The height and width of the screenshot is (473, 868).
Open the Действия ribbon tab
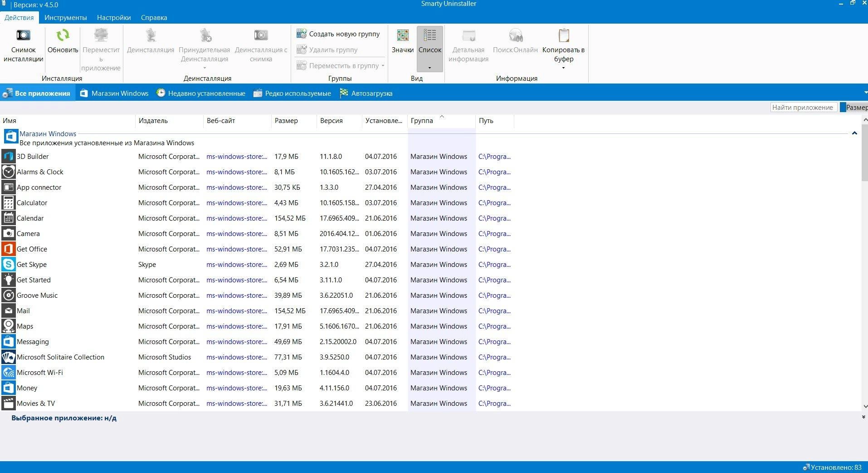pyautogui.click(x=19, y=18)
